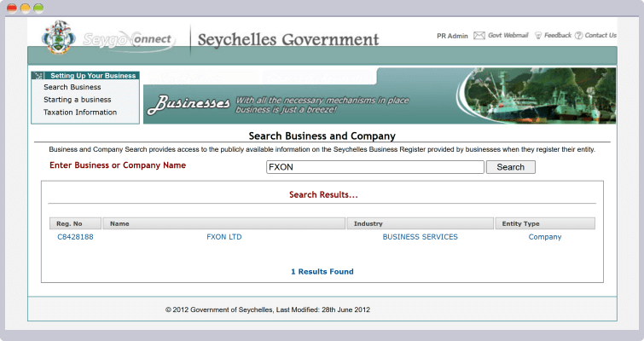This screenshot has width=644, height=341.
Task: Click the Search button
Action: [x=511, y=167]
